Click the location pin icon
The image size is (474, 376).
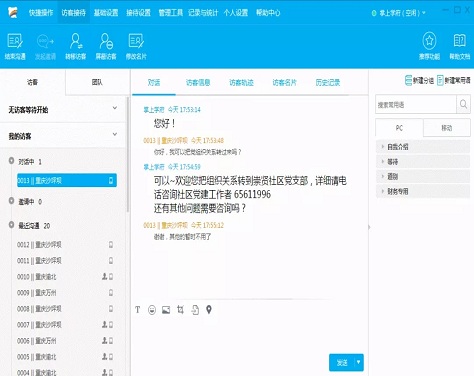(x=209, y=310)
